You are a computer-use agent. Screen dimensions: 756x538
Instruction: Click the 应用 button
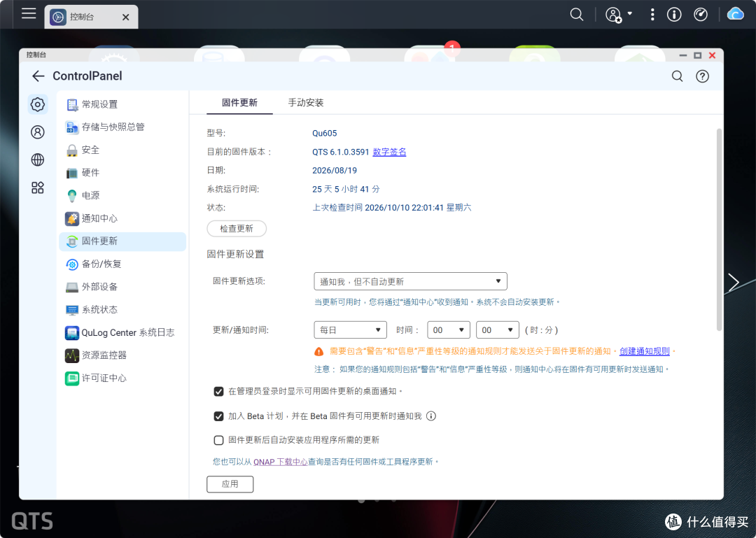230,484
